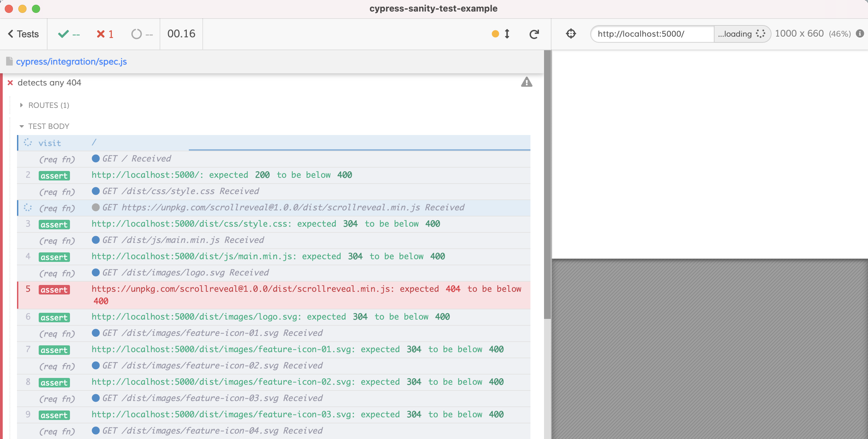
Task: Select assert 3 for style.css expected 304
Action: pyautogui.click(x=274, y=224)
